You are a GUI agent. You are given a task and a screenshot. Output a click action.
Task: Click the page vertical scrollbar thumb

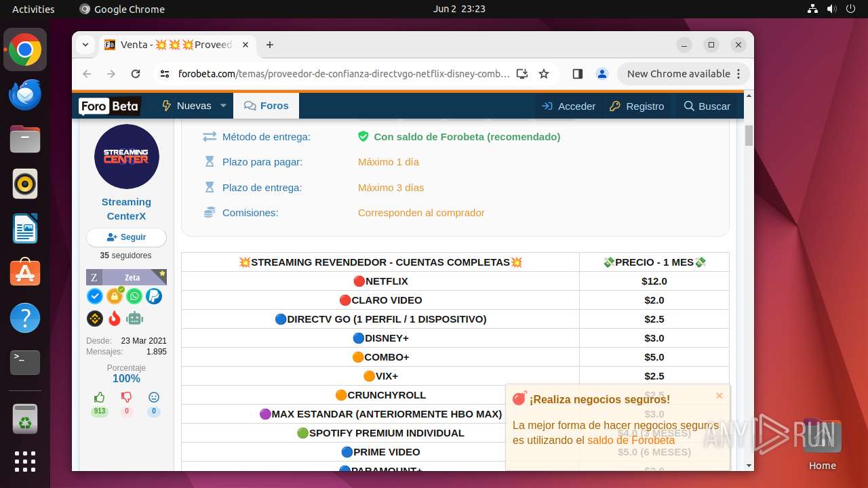[x=749, y=136]
